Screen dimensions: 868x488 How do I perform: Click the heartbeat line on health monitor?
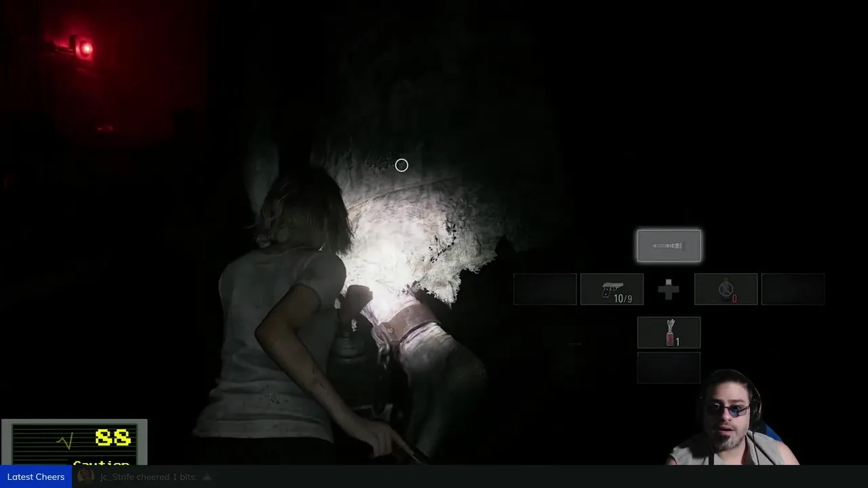pos(65,443)
